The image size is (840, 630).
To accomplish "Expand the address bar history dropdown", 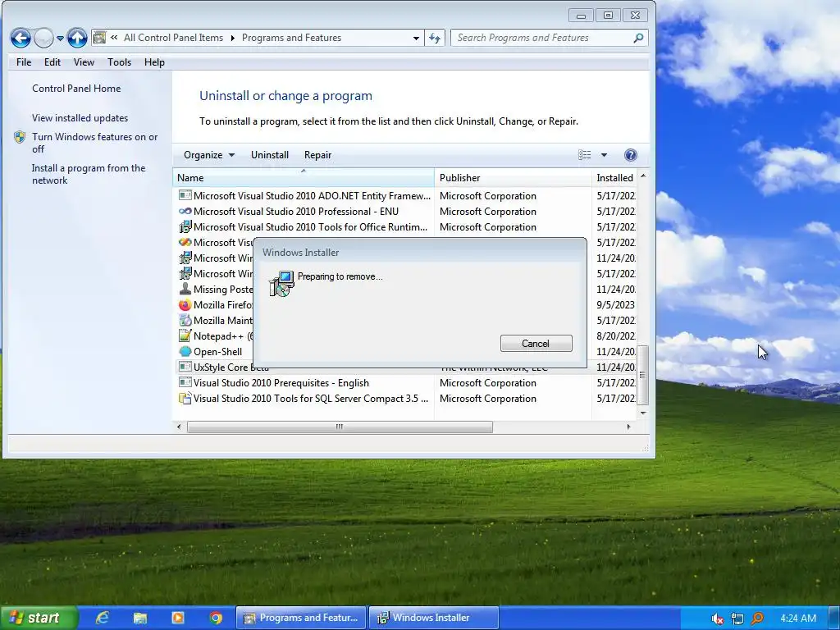I will [416, 38].
